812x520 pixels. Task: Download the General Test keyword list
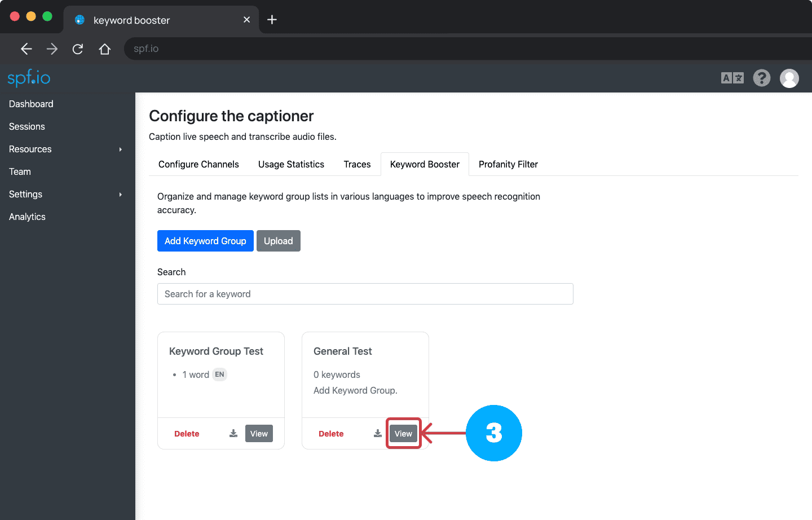pos(378,433)
